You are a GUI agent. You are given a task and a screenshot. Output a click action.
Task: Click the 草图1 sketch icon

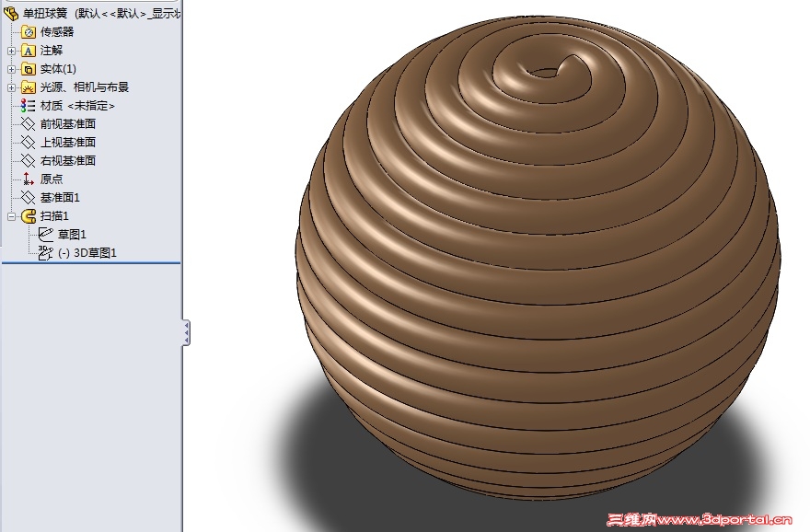point(46,235)
